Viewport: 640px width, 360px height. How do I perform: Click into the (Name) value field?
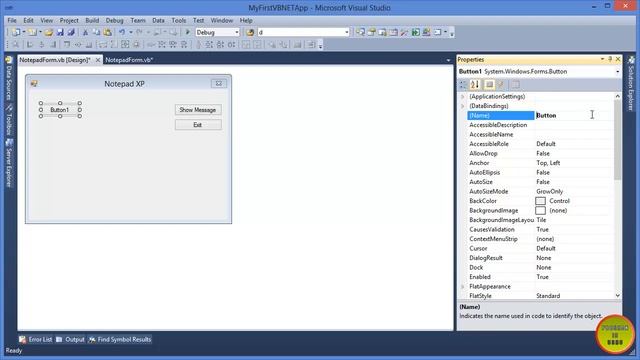[x=574, y=116]
